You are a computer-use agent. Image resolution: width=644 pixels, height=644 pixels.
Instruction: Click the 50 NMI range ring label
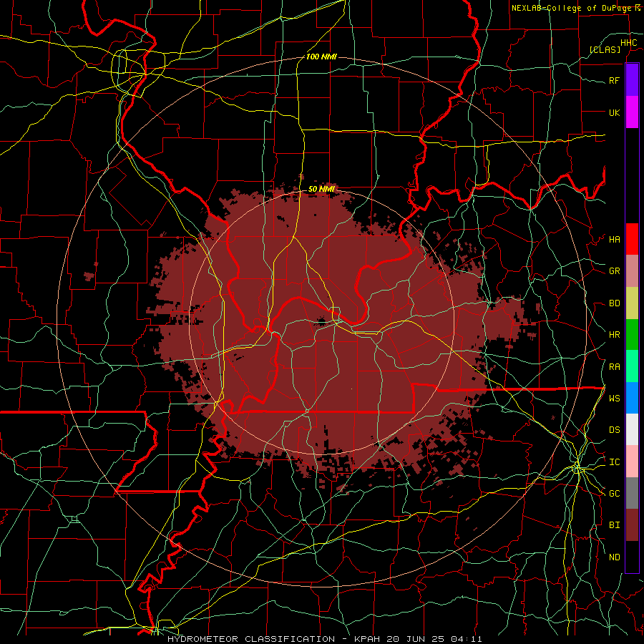pyautogui.click(x=321, y=189)
